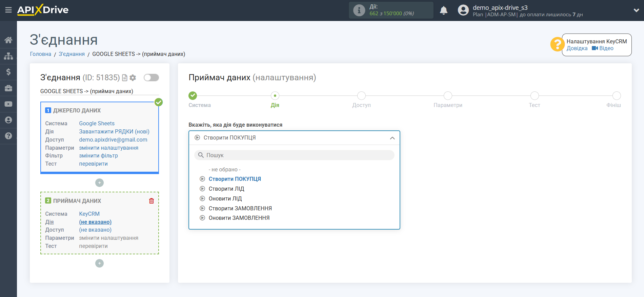The width and height of the screenshot is (644, 297).
Task: Click the Пошук search field
Action: coord(294,155)
